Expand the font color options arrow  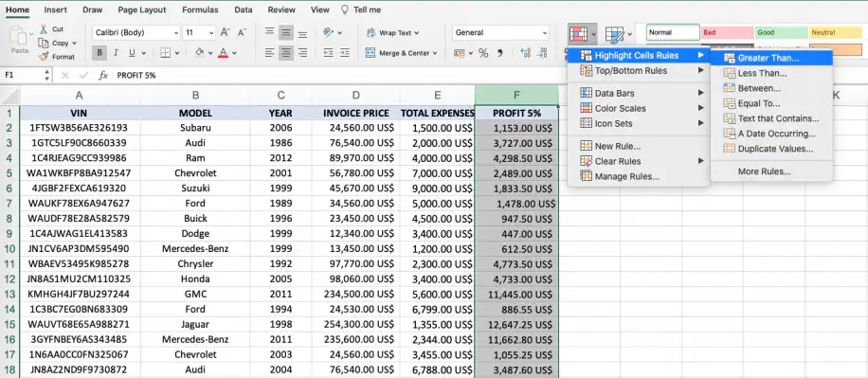pos(234,53)
